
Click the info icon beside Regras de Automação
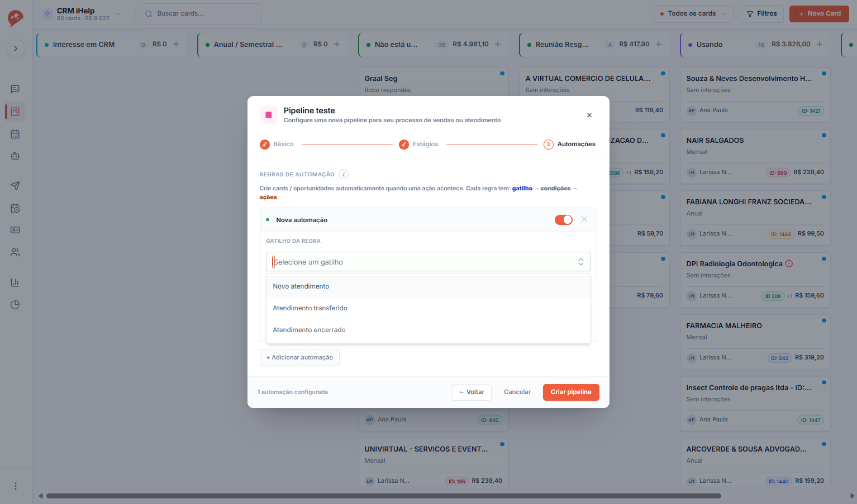[x=344, y=174]
